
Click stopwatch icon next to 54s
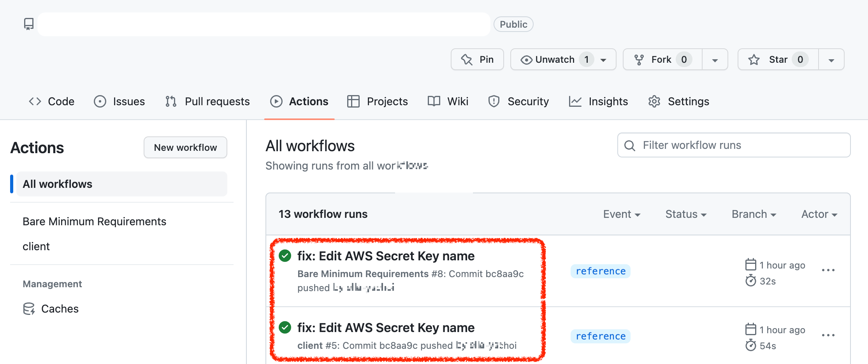[750, 345]
